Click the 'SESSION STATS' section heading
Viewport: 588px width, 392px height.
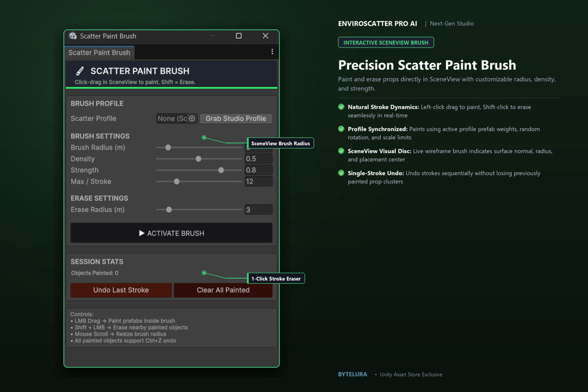(97, 262)
